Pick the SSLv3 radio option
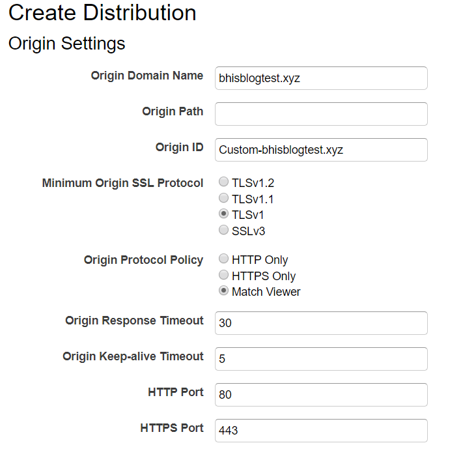476x458 pixels. [x=224, y=230]
